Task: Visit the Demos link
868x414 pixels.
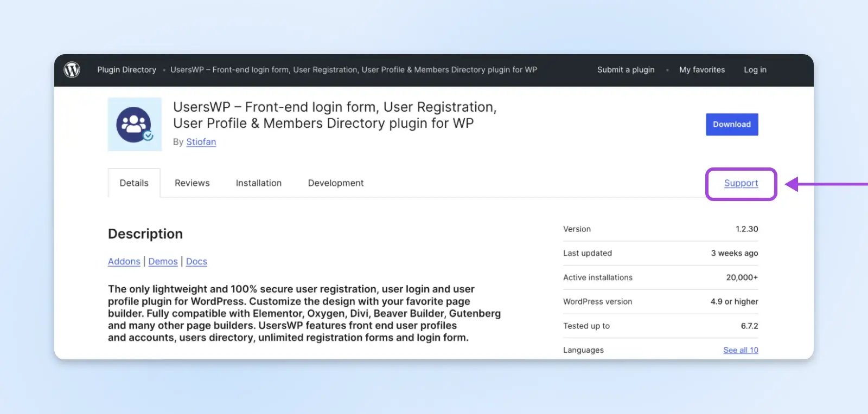Action: click(x=163, y=262)
